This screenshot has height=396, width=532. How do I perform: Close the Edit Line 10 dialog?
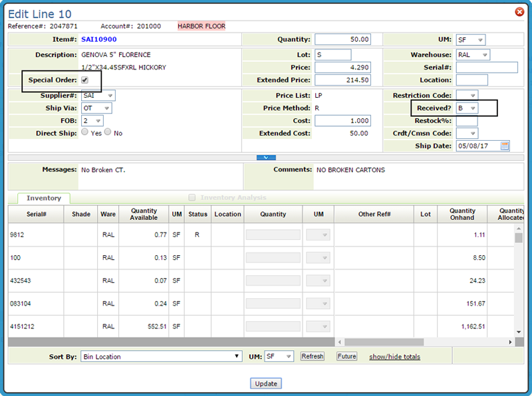click(519, 12)
